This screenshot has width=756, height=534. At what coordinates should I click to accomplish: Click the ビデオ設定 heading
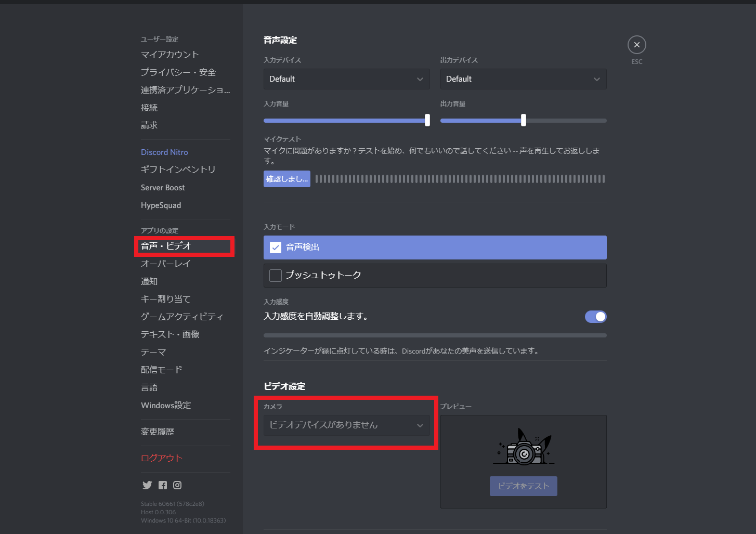pos(284,386)
